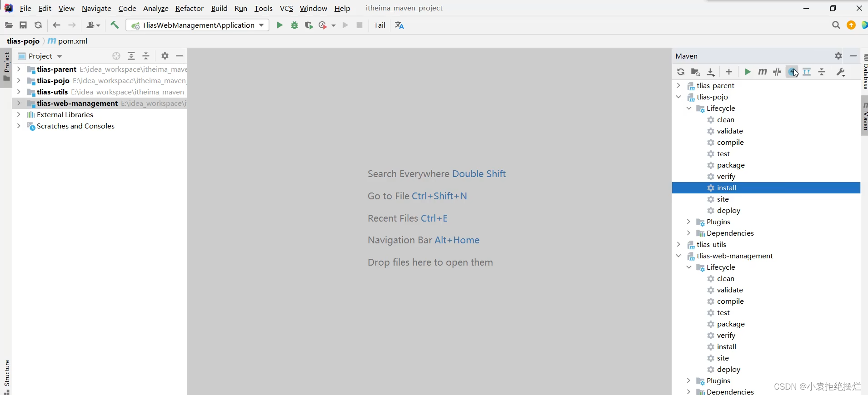
Task: Hide the Project tool window
Action: pyautogui.click(x=180, y=56)
